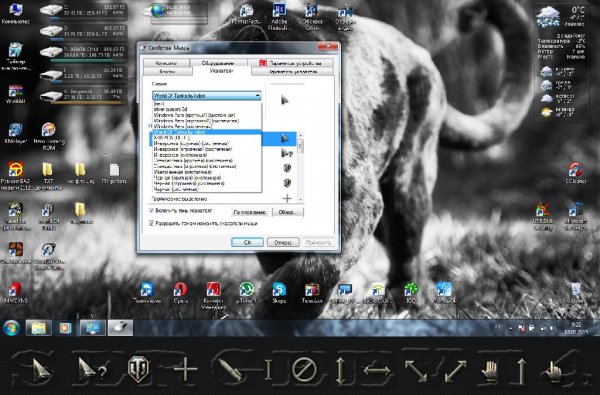Launch the Nero Burning ROM shortcut
Screen dimensions: 600x395
point(49,136)
